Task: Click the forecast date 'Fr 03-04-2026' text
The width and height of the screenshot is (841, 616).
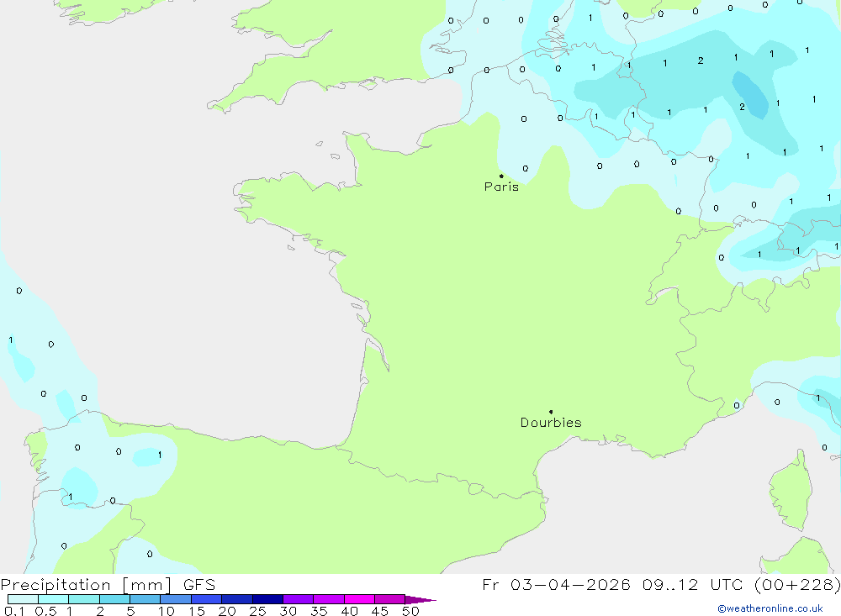Action: pos(556,585)
